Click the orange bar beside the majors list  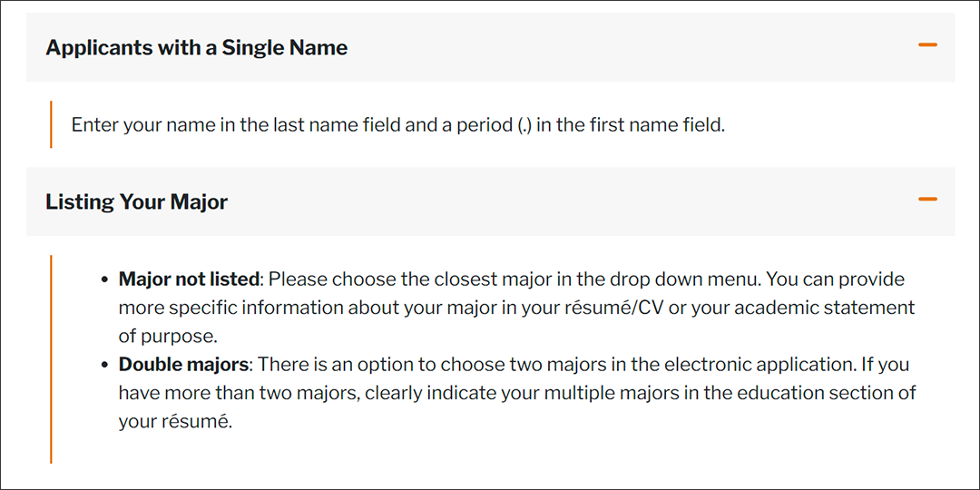click(51, 358)
